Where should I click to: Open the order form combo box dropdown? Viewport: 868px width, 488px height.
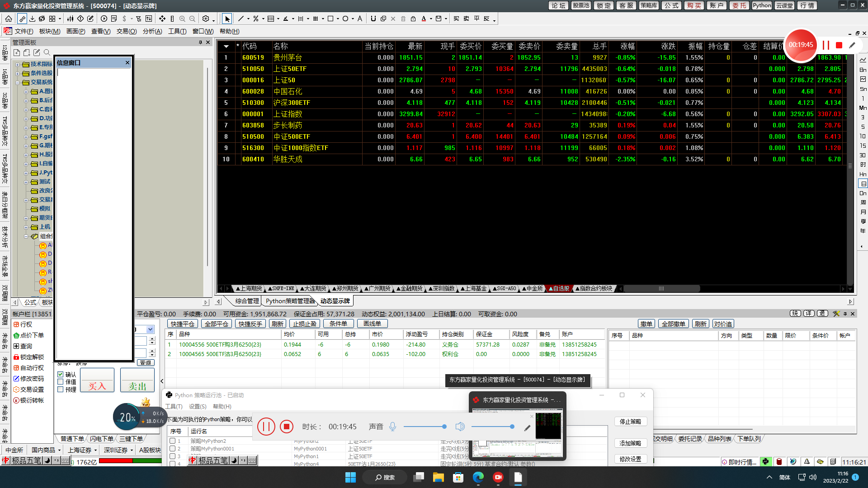(150, 329)
